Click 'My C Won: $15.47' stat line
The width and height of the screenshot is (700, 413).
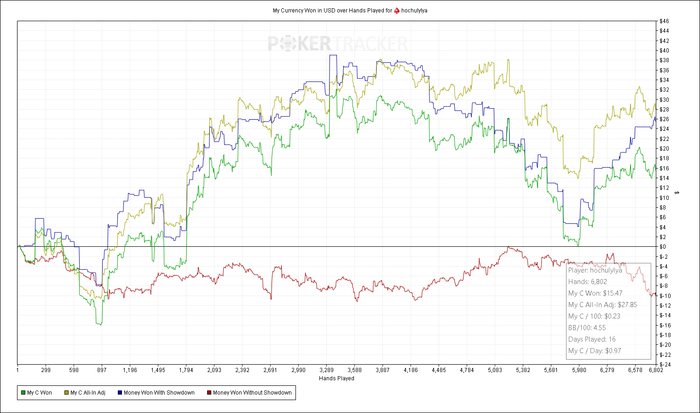(595, 293)
